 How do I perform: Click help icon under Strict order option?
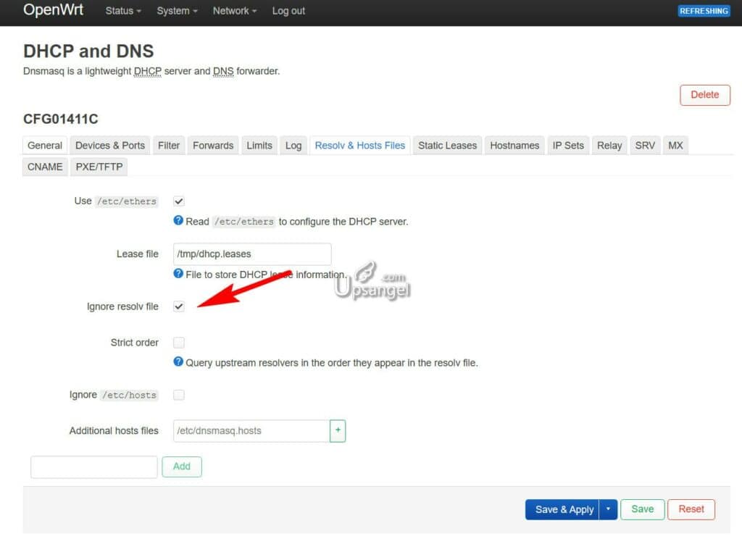(x=178, y=362)
